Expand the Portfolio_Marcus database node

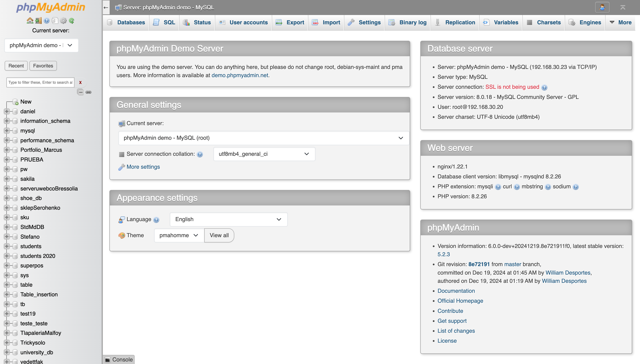[x=7, y=150]
